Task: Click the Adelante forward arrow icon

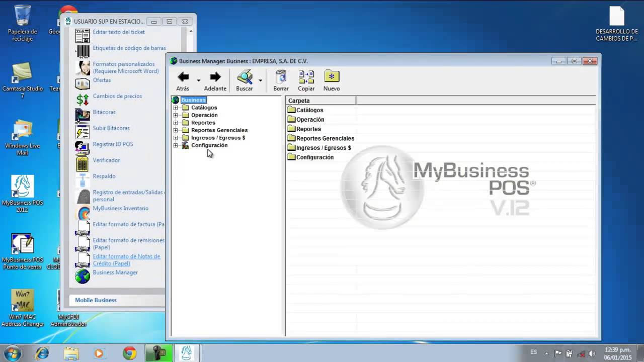Action: 215,77
